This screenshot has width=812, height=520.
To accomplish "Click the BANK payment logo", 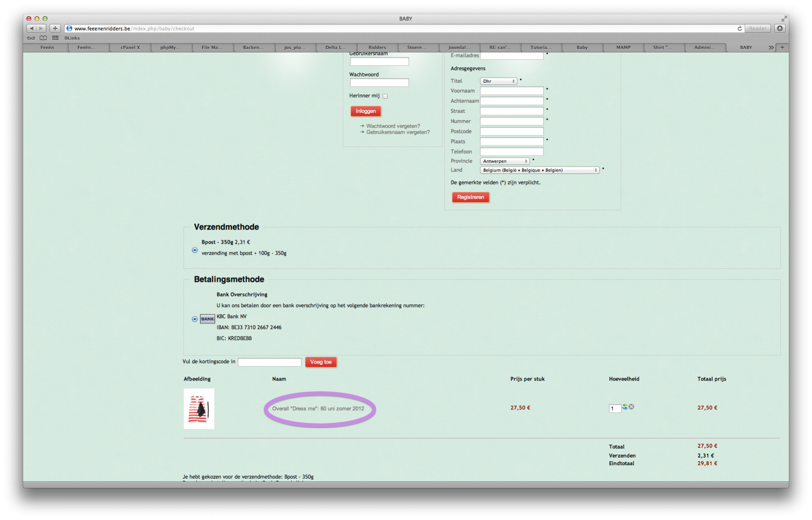I will click(207, 319).
